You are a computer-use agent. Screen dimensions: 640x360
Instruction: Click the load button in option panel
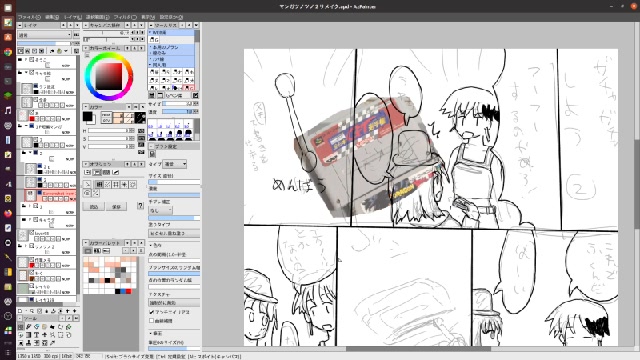93,207
